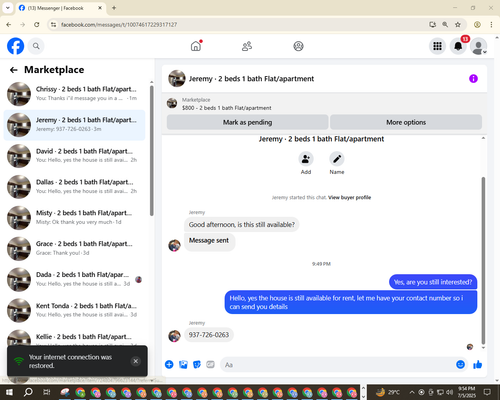Click Mark as pending button

[247, 122]
